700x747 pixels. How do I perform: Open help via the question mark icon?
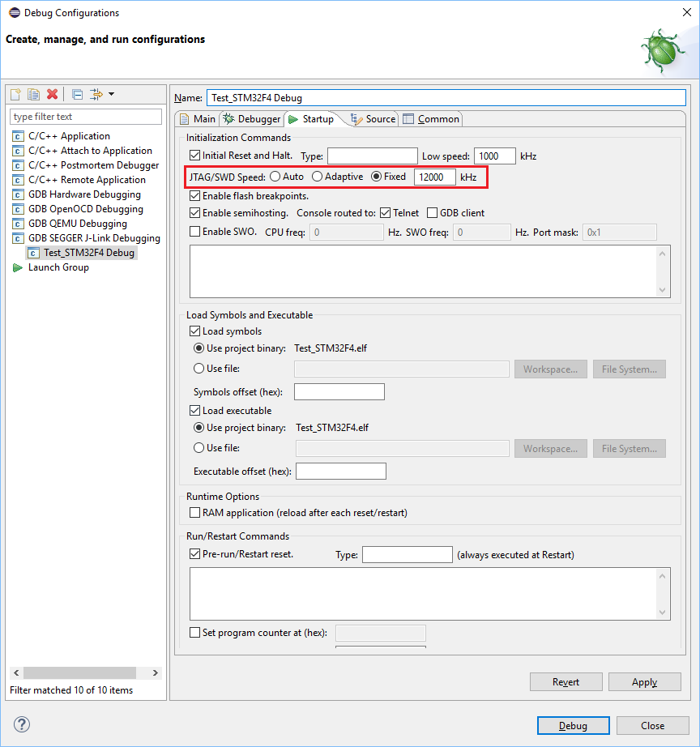point(21,724)
